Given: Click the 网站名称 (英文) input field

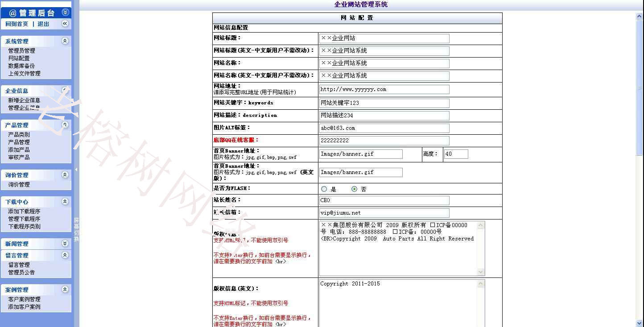Looking at the screenshot, I should tap(384, 76).
